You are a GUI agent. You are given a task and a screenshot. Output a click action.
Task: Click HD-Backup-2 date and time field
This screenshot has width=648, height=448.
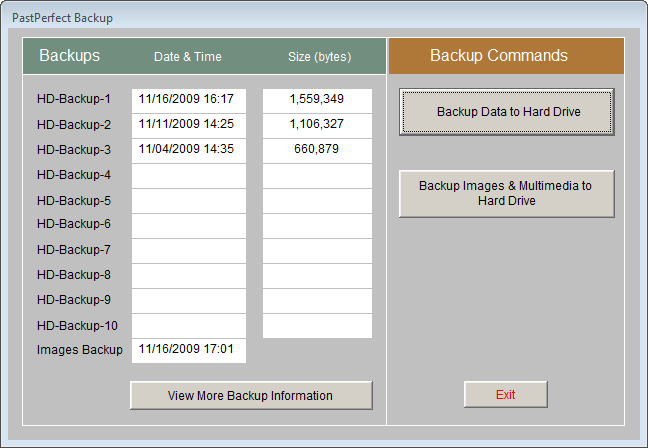pos(188,125)
